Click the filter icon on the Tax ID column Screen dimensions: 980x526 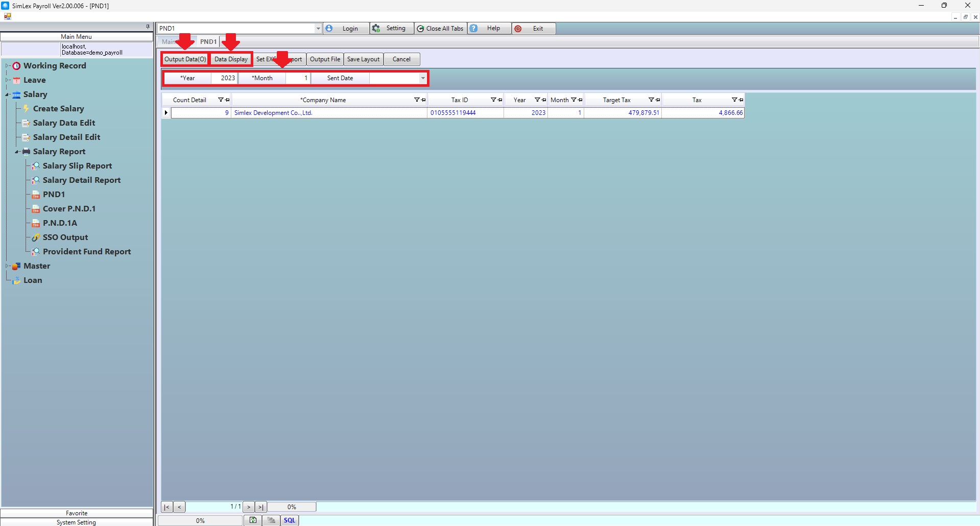(x=493, y=100)
